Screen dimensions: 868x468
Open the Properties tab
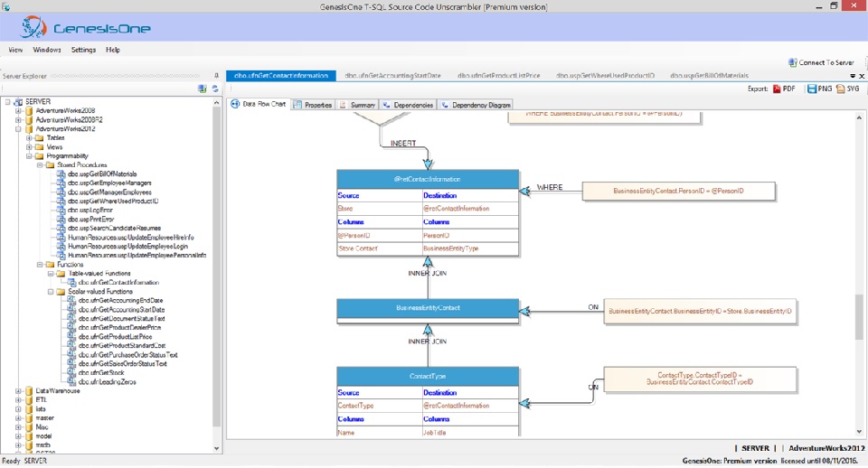pyautogui.click(x=313, y=105)
